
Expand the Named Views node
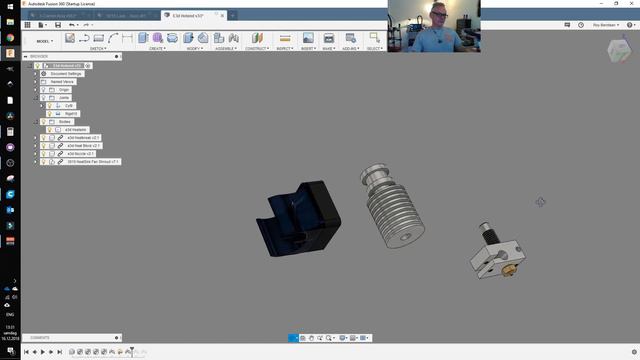36,82
